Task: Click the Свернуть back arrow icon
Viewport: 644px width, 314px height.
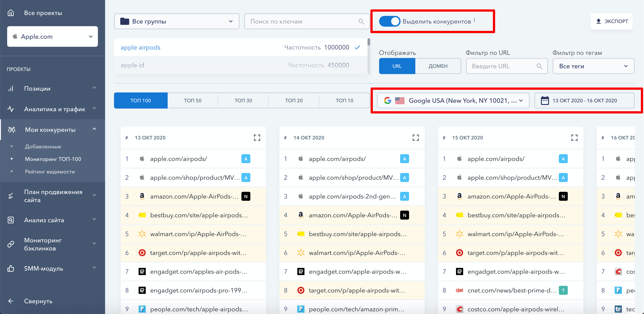Action: pyautogui.click(x=11, y=301)
